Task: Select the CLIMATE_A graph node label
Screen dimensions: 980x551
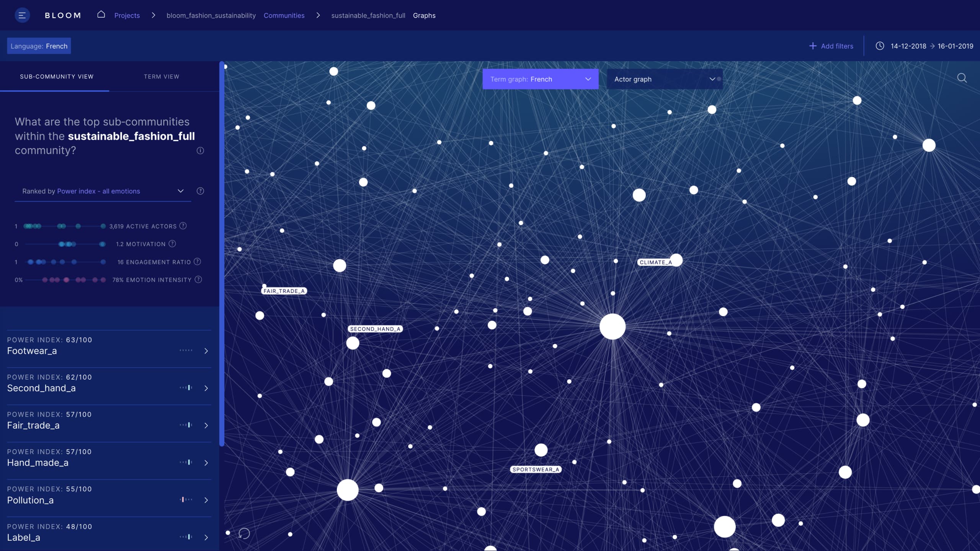Action: (655, 262)
